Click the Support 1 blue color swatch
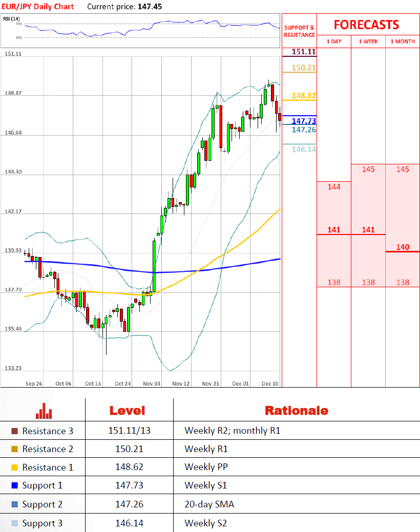The width and height of the screenshot is (420, 532). pyautogui.click(x=14, y=485)
